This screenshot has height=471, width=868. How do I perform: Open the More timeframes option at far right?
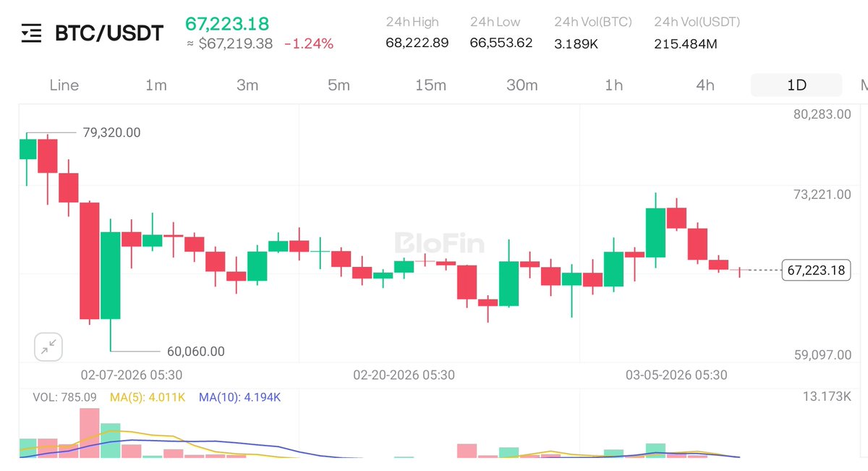tap(865, 85)
